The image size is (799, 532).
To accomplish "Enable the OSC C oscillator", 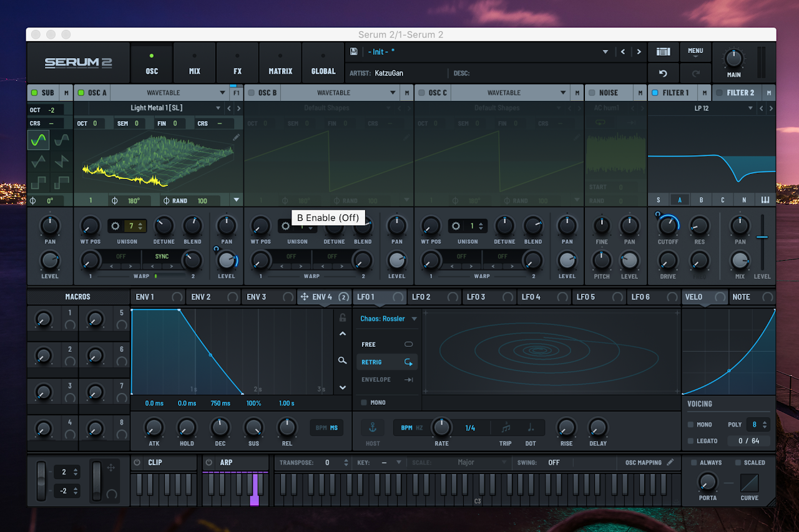I will (421, 93).
